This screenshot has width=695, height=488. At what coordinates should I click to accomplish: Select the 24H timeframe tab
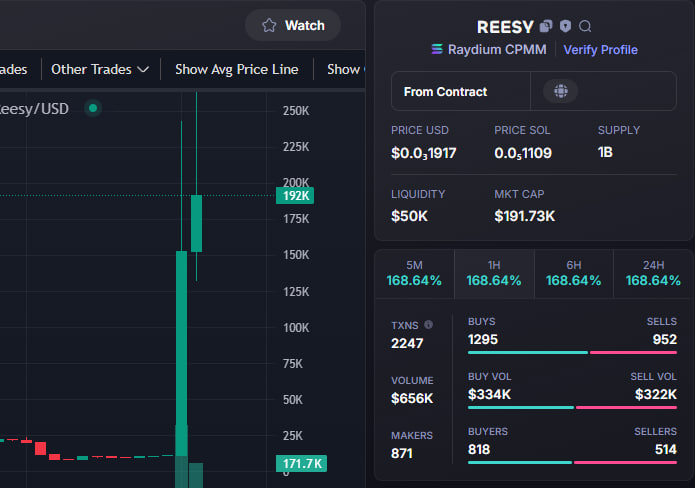click(653, 273)
